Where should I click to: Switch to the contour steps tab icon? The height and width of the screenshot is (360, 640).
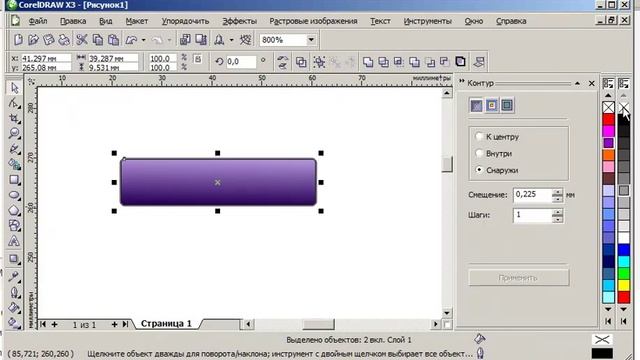pos(476,105)
